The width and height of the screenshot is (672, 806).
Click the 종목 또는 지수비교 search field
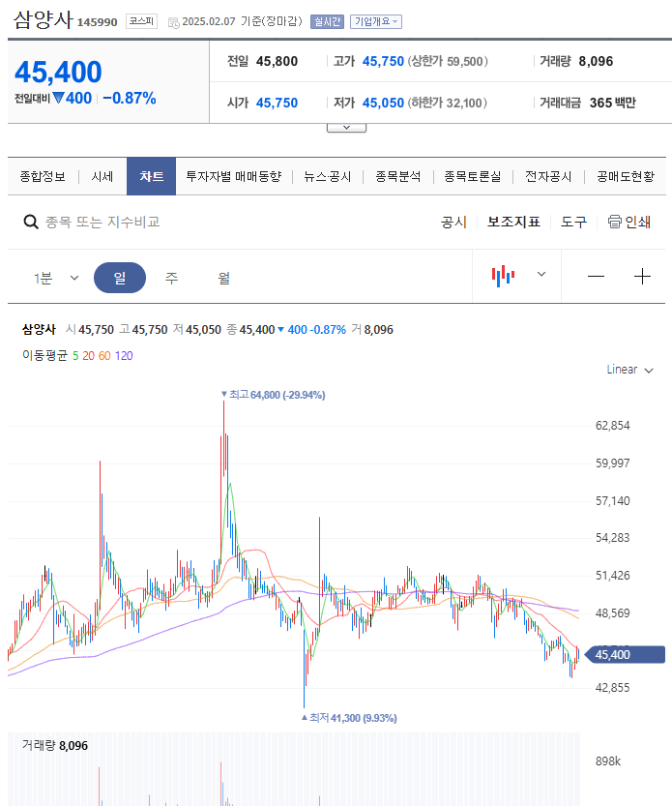click(102, 223)
